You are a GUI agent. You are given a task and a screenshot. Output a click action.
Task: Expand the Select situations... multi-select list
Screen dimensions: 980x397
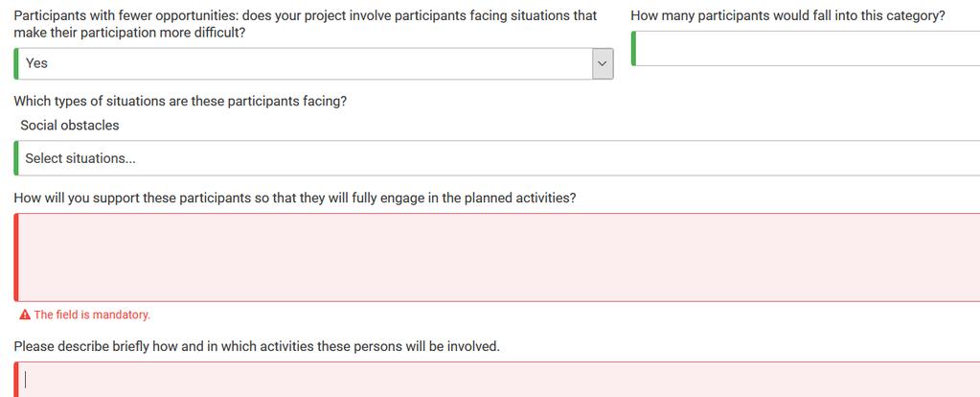pos(497,158)
